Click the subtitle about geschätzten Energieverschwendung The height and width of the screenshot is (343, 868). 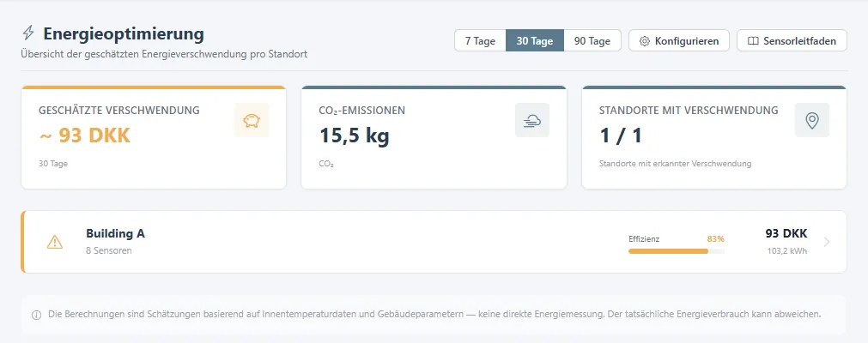coord(164,54)
